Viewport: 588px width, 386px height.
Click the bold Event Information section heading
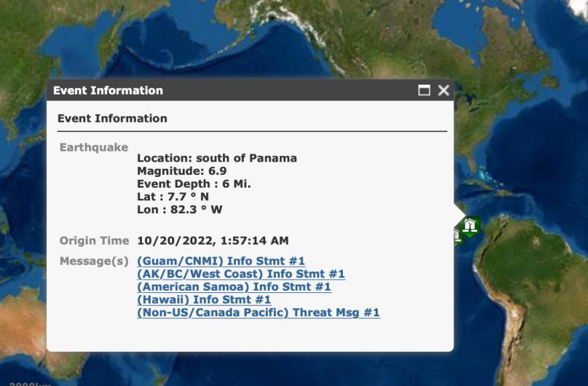pos(113,119)
